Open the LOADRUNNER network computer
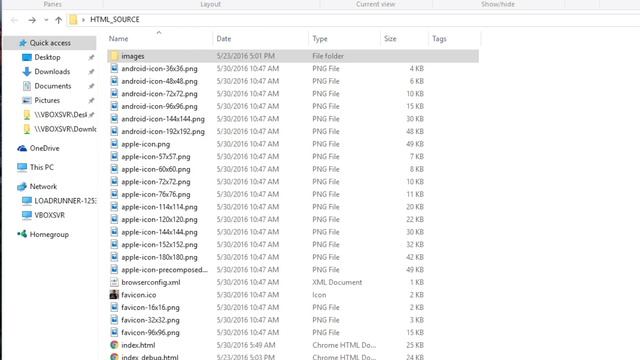The image size is (640, 360). click(65, 201)
